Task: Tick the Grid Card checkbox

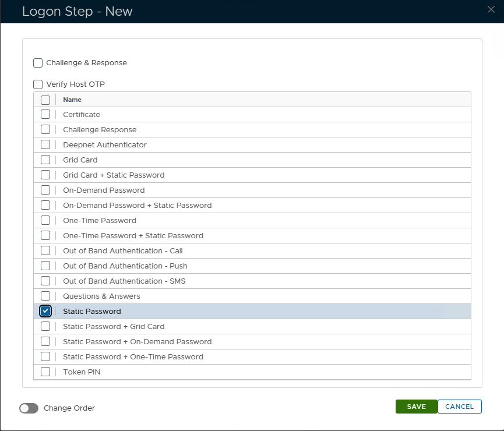Action: click(x=45, y=160)
